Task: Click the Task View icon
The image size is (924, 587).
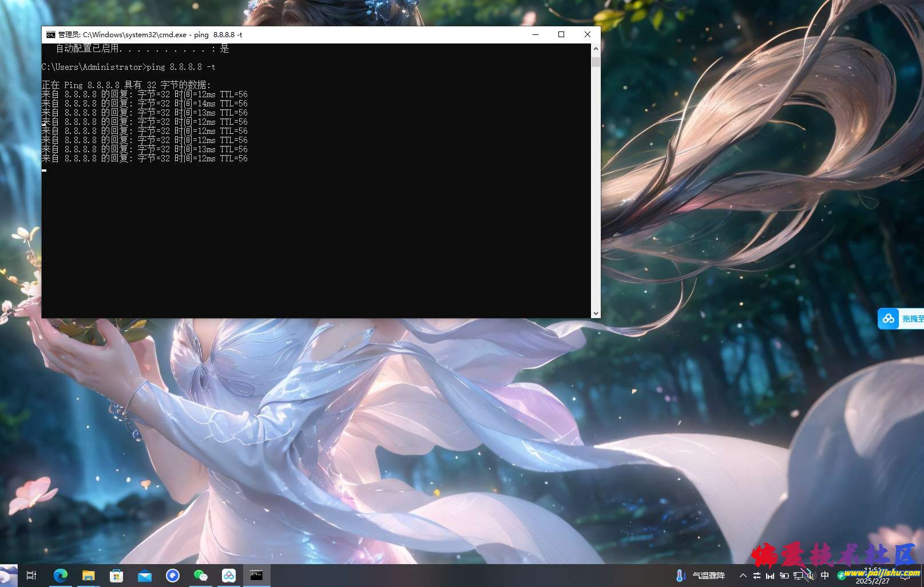Action: pos(31,576)
